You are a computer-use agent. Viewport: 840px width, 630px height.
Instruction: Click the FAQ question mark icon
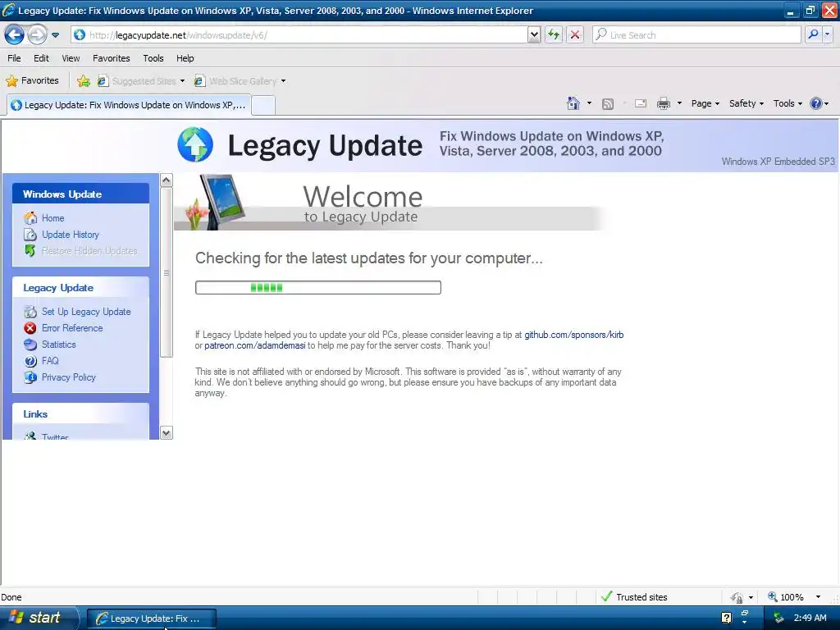click(x=30, y=361)
